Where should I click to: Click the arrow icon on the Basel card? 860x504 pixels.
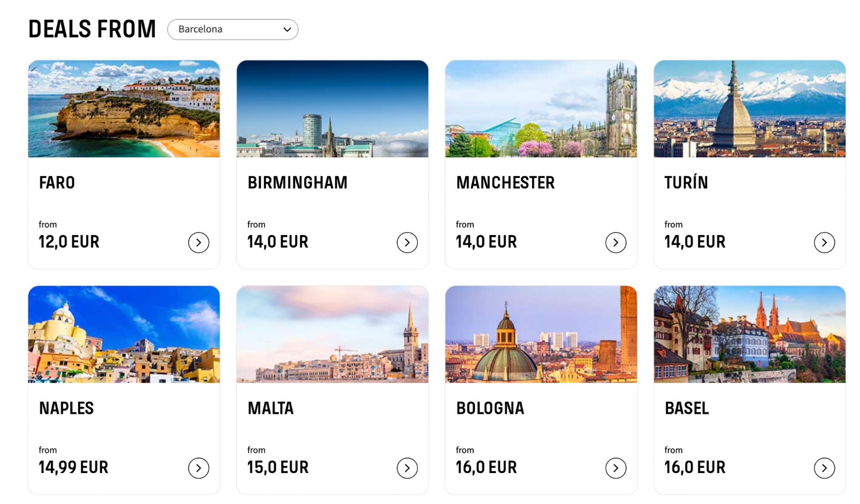point(824,467)
